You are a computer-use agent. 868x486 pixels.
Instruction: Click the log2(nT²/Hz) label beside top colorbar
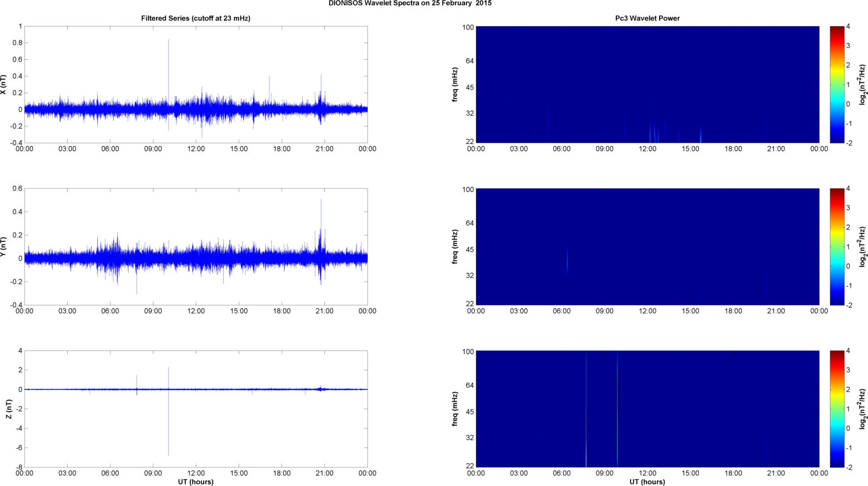coord(863,84)
